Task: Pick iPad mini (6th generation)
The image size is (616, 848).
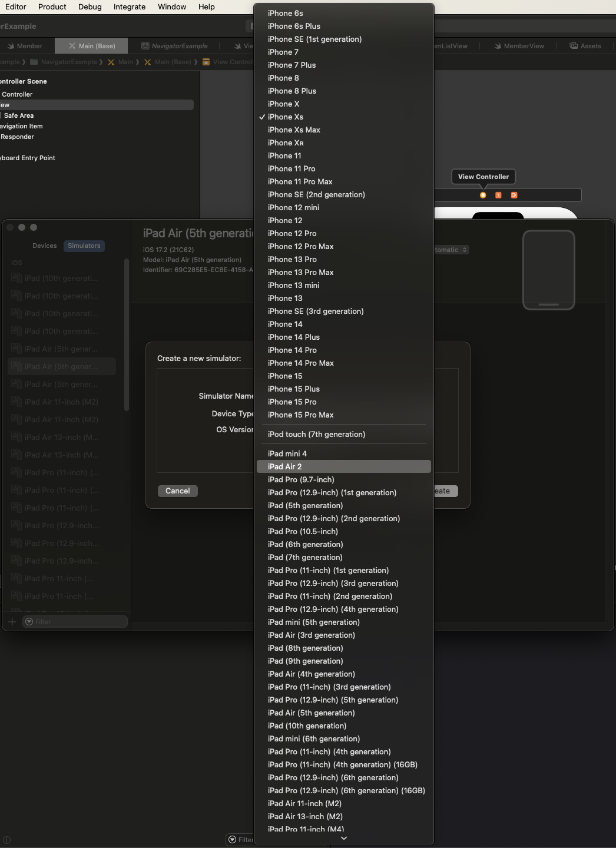Action: click(344, 738)
